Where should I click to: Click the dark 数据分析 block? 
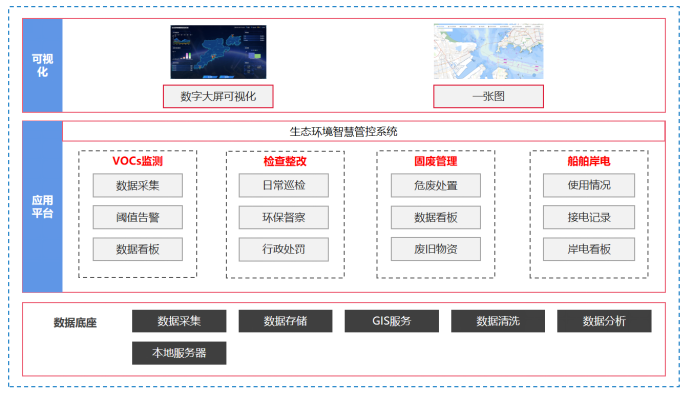[x=604, y=321]
